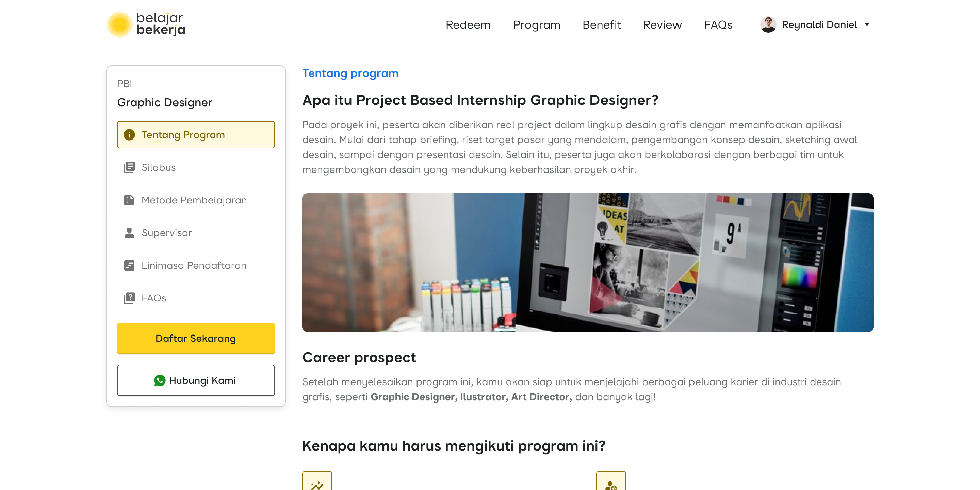Click the Belajar Bekerja sunflower logo
This screenshot has height=490, width=980.
[119, 24]
